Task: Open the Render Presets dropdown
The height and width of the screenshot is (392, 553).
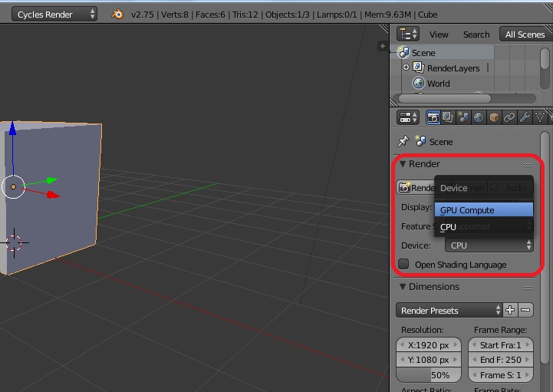Action: [449, 311]
